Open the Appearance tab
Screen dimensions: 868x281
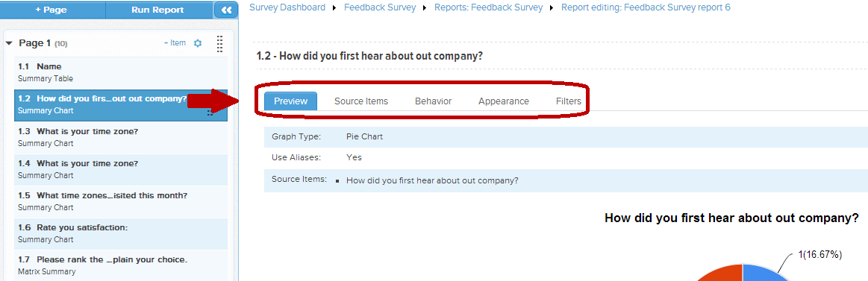click(504, 101)
